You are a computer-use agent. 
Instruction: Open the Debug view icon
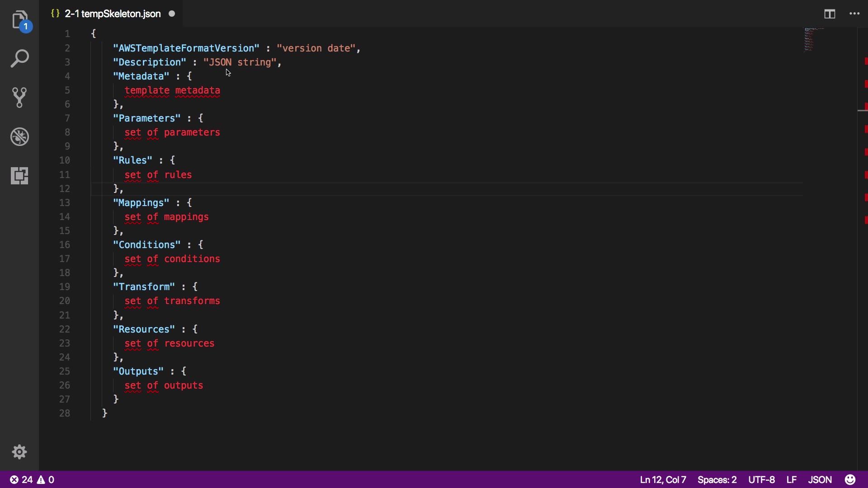(x=19, y=136)
